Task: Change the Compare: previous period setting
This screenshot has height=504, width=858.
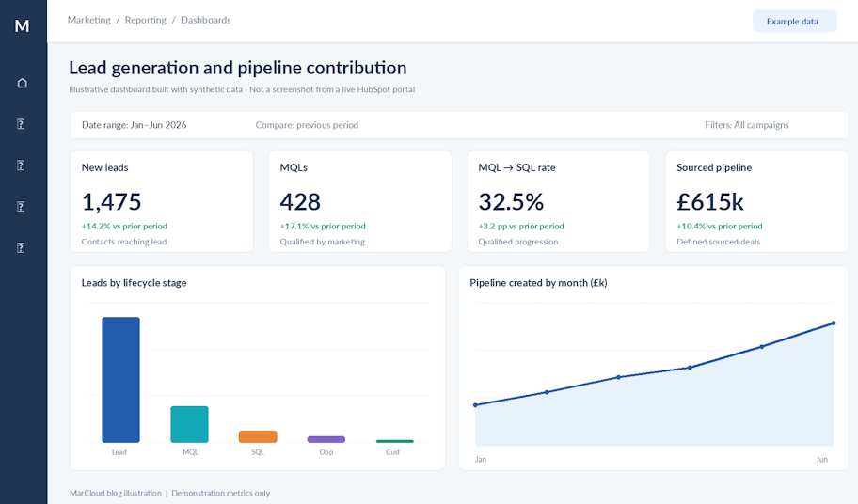Action: [307, 125]
